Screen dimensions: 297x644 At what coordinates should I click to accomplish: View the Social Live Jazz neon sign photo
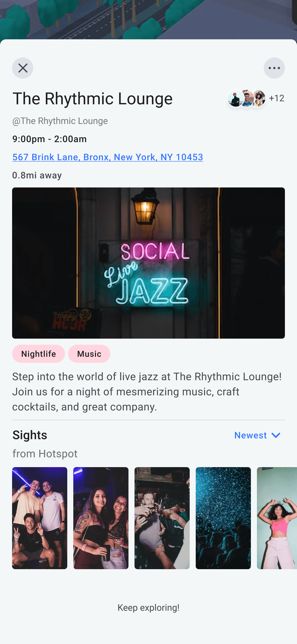pyautogui.click(x=148, y=263)
